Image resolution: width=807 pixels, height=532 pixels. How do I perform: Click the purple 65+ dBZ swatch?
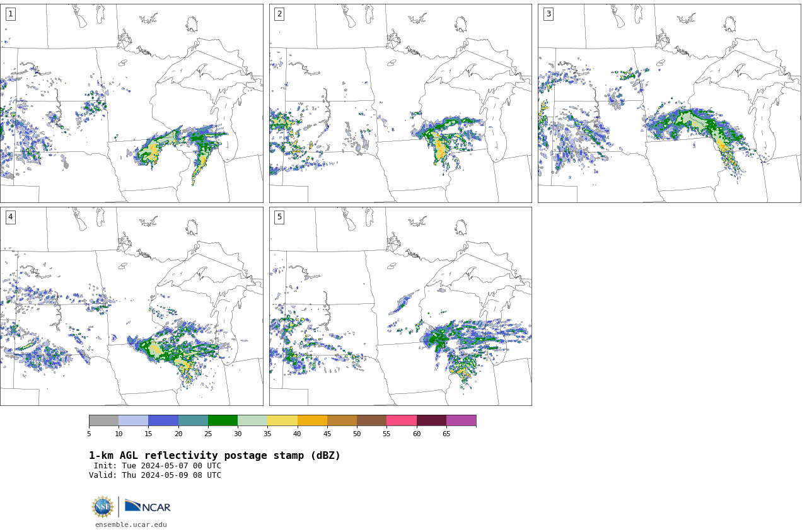point(461,420)
